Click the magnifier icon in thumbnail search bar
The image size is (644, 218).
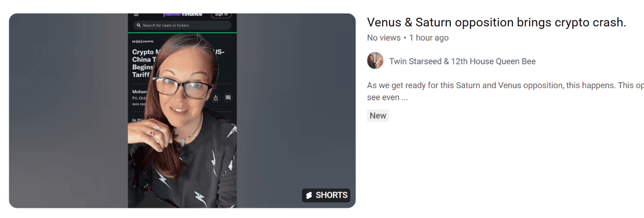(138, 25)
